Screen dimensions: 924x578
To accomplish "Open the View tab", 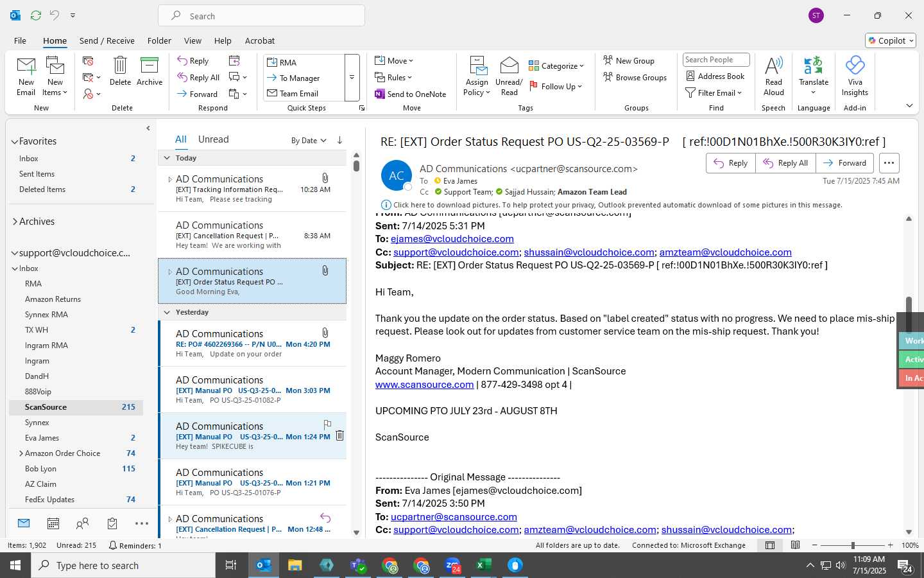I will (x=193, y=40).
